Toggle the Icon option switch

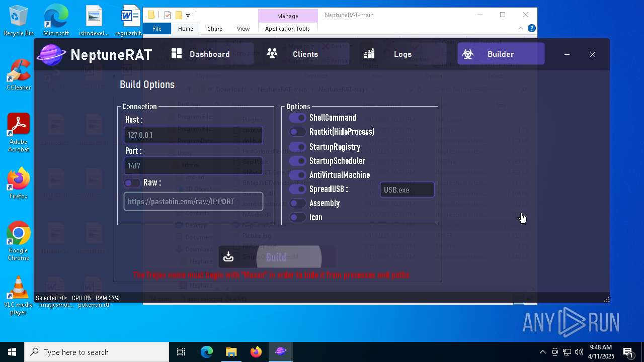[x=297, y=217]
